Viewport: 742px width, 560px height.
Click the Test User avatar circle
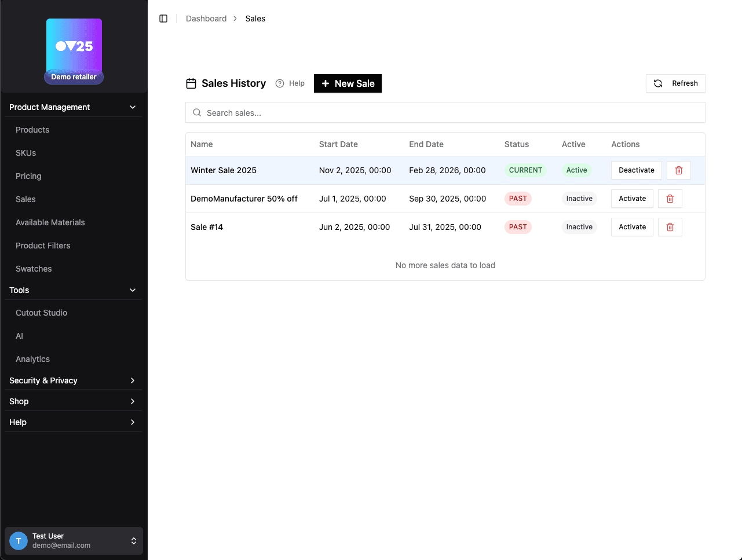[x=18, y=540]
